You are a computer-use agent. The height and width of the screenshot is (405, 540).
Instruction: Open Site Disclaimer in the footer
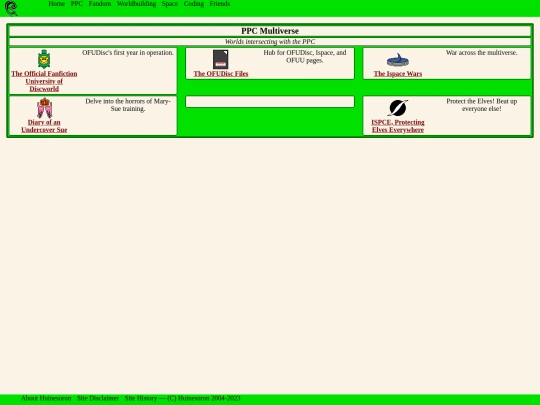(98, 398)
